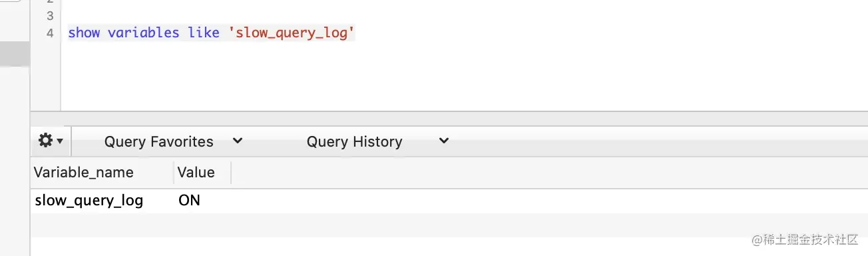Click the 'like' keyword in the query
The width and height of the screenshot is (868, 256).
click(x=204, y=33)
